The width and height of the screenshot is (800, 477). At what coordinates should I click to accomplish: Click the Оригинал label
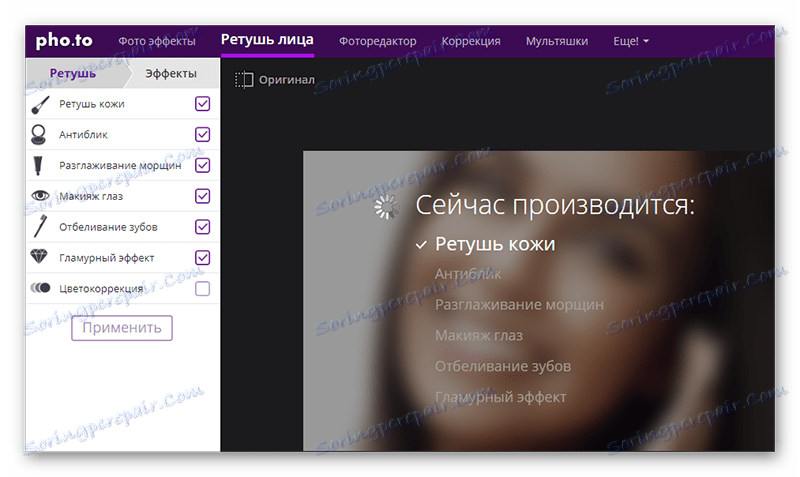(x=287, y=80)
